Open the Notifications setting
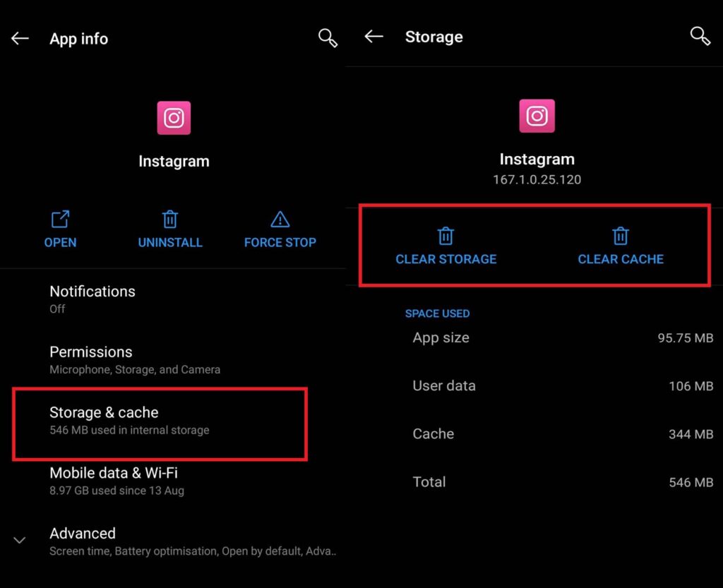The image size is (723, 588). [173, 299]
